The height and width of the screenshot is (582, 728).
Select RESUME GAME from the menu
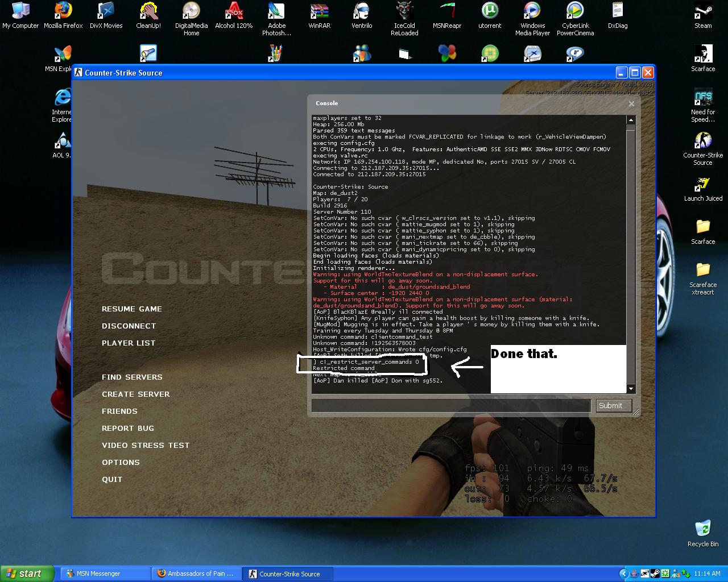[x=132, y=309]
